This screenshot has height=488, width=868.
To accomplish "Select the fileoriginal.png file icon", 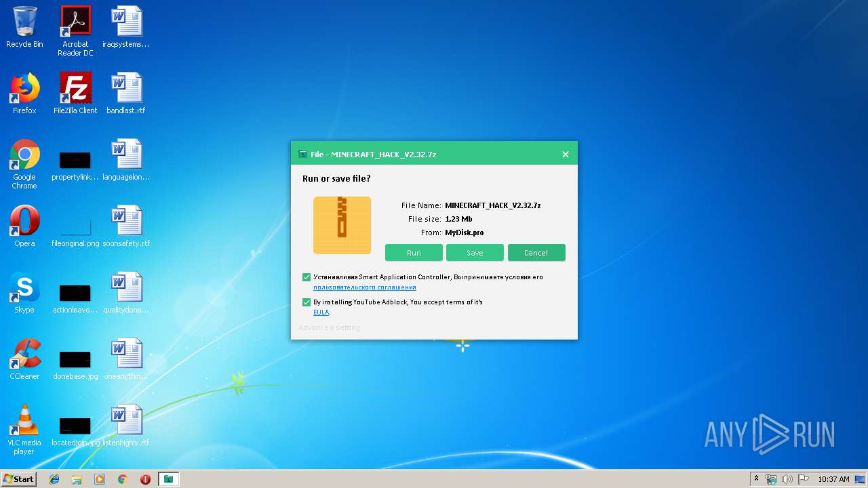I will [x=75, y=232].
